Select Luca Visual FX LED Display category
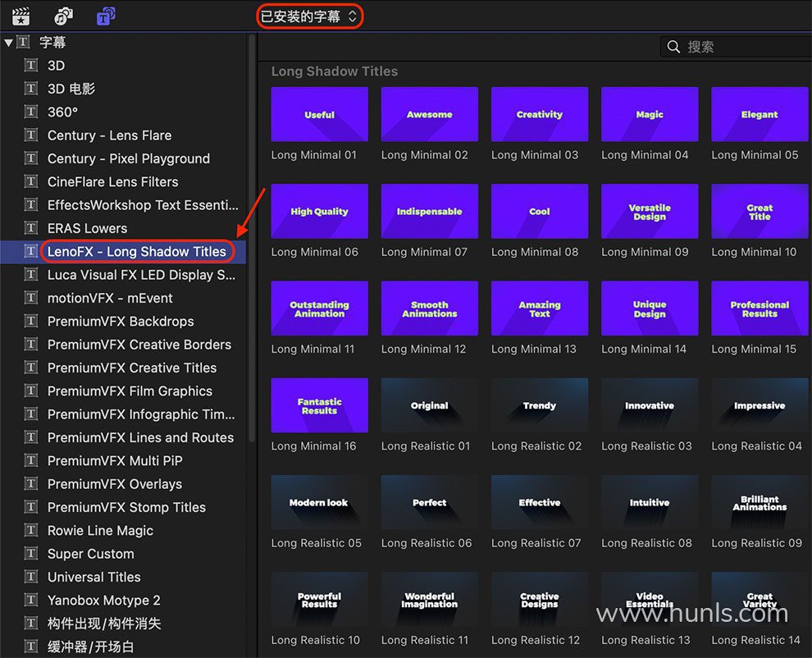812x658 pixels. (123, 275)
